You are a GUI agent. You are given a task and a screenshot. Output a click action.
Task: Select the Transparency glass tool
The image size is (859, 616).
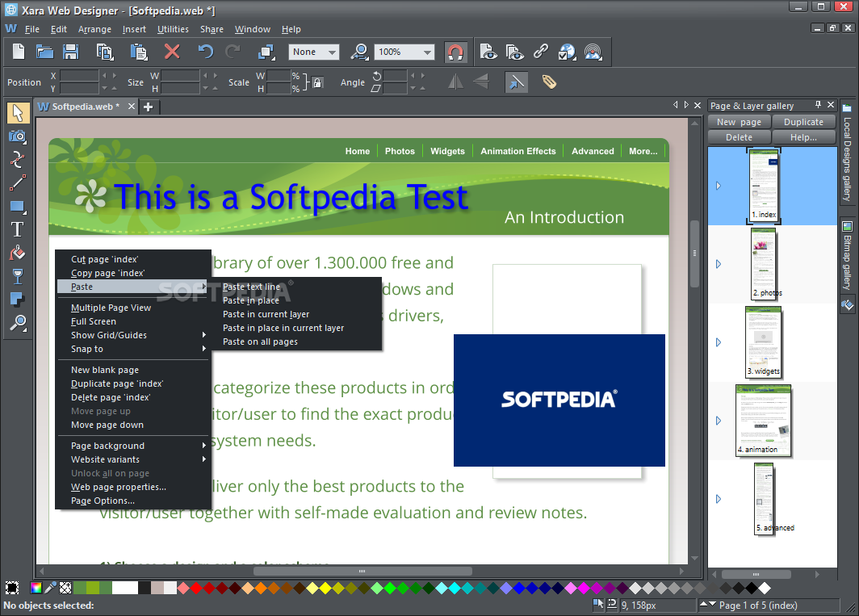(x=18, y=276)
